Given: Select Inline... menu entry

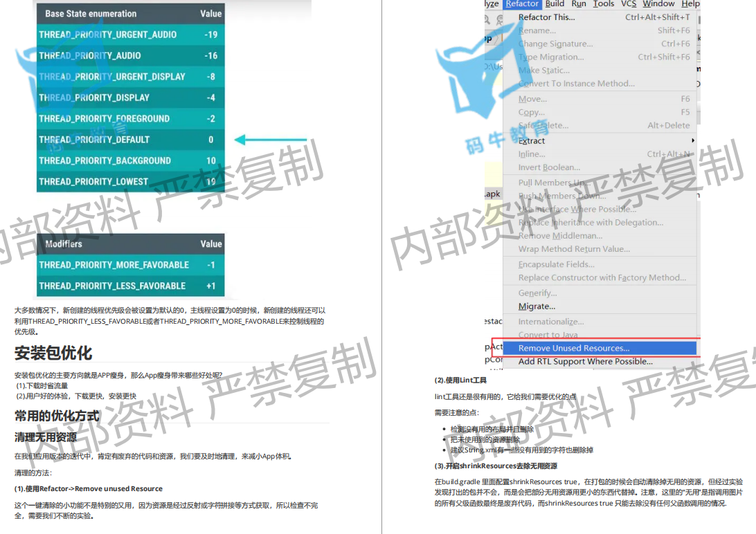Looking at the screenshot, I should 600,154.
